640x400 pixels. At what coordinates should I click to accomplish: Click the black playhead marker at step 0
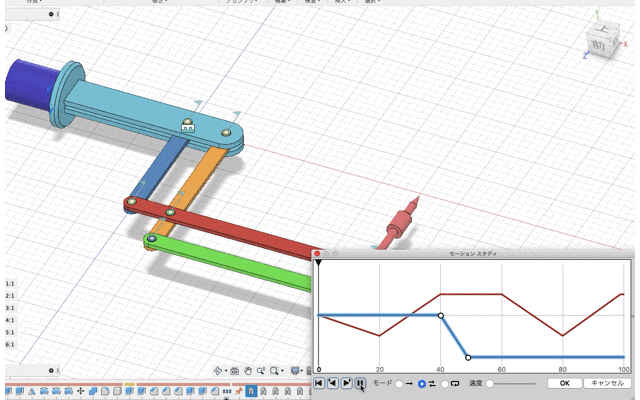click(318, 263)
